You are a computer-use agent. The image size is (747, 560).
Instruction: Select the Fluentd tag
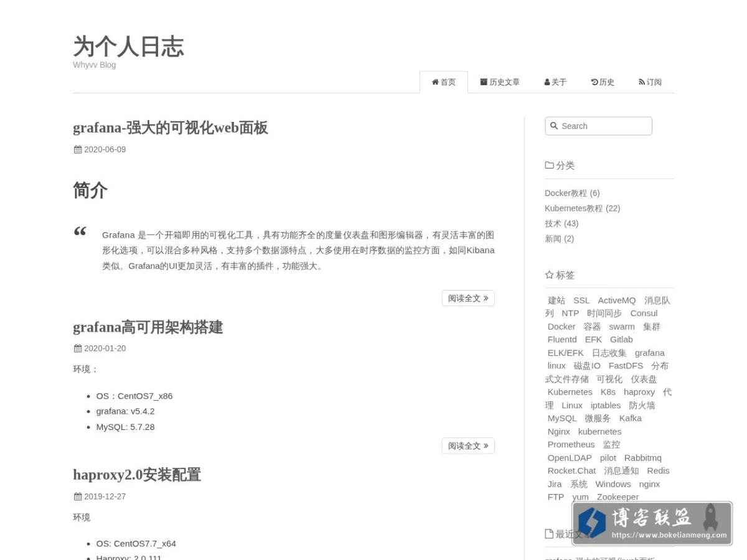pyautogui.click(x=562, y=339)
